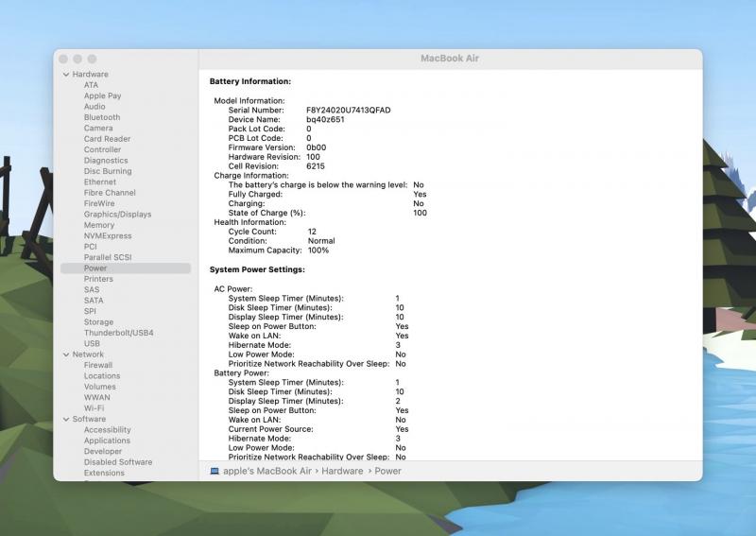Viewport: 756px width, 536px height.
Task: Click Maximum Capacity value 100%
Action: [x=318, y=251]
